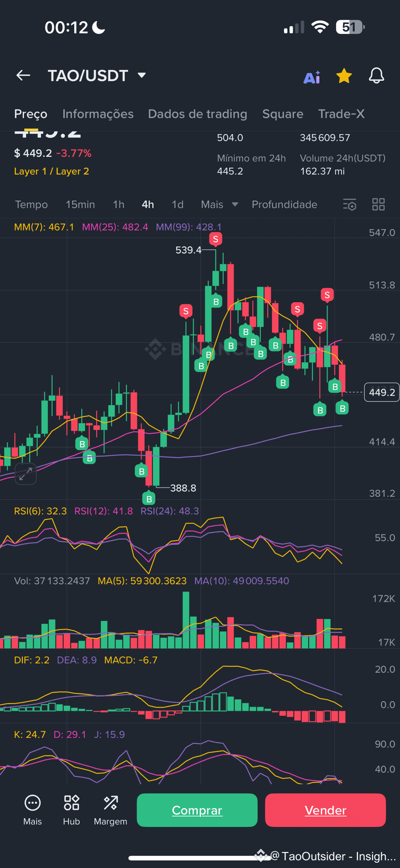Tap the B buy marker below 388.8 low
The height and width of the screenshot is (868, 400).
coord(149,498)
